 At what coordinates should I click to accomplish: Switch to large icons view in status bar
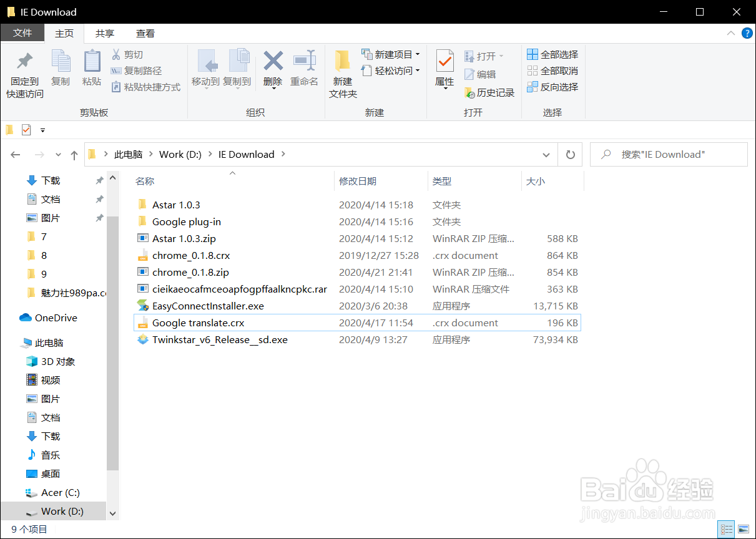tap(743, 529)
